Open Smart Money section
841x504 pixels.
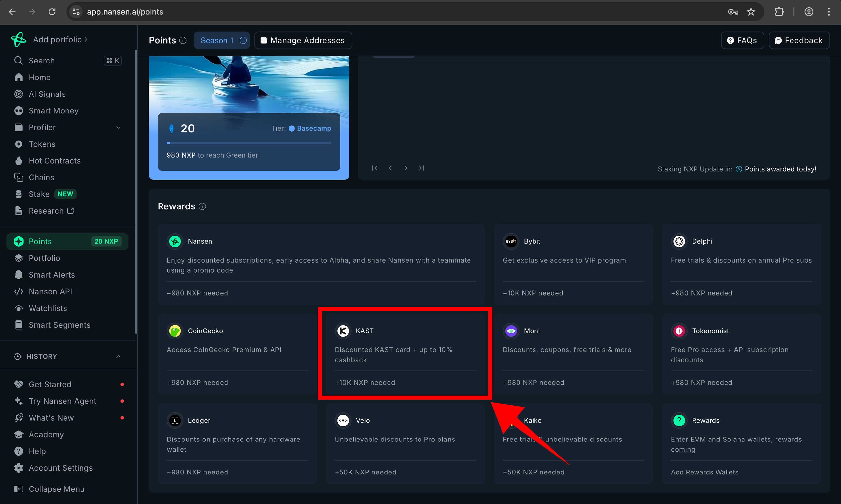pyautogui.click(x=67, y=110)
